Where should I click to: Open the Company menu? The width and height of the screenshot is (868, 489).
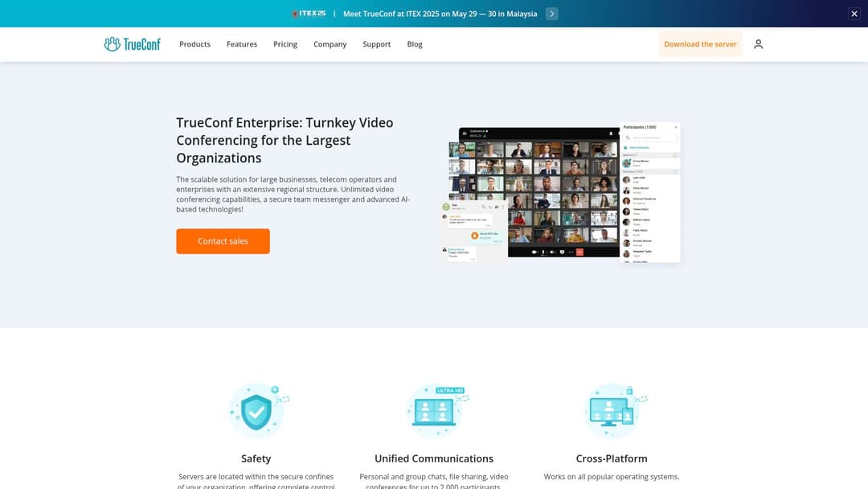click(330, 44)
